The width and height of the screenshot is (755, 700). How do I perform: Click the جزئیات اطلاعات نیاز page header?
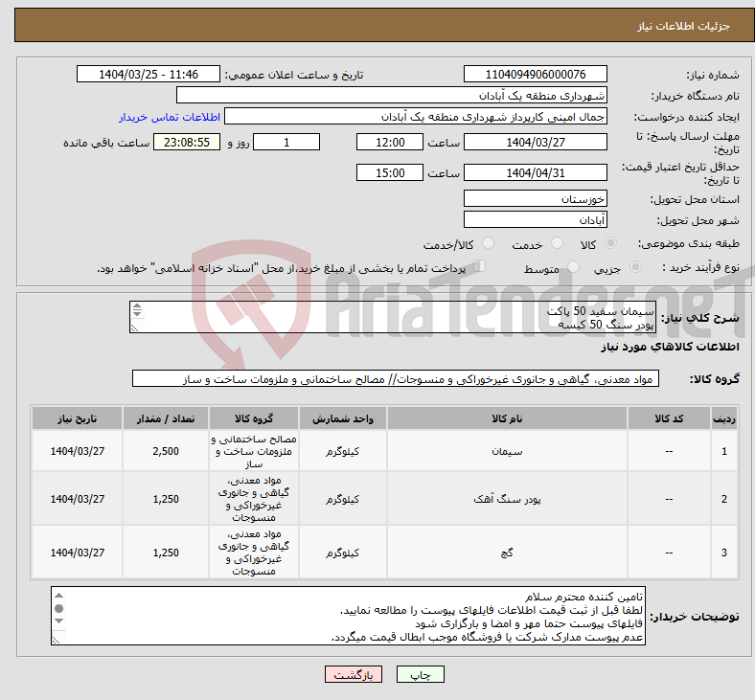[684, 26]
